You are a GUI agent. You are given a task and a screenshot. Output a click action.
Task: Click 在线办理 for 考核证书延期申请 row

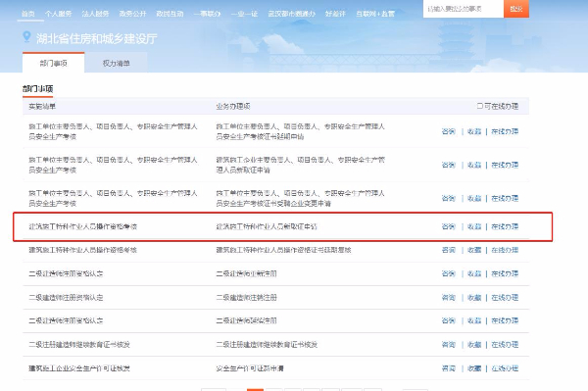pyautogui.click(x=505, y=131)
